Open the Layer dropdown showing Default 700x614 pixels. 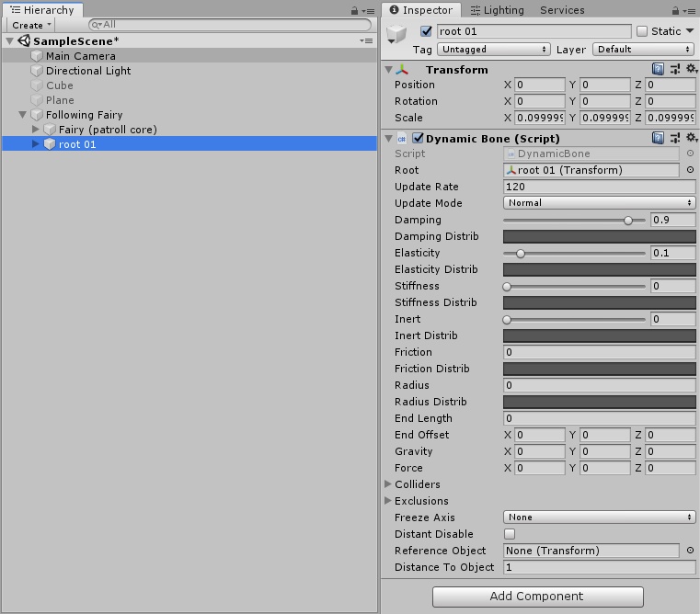pyautogui.click(x=643, y=49)
